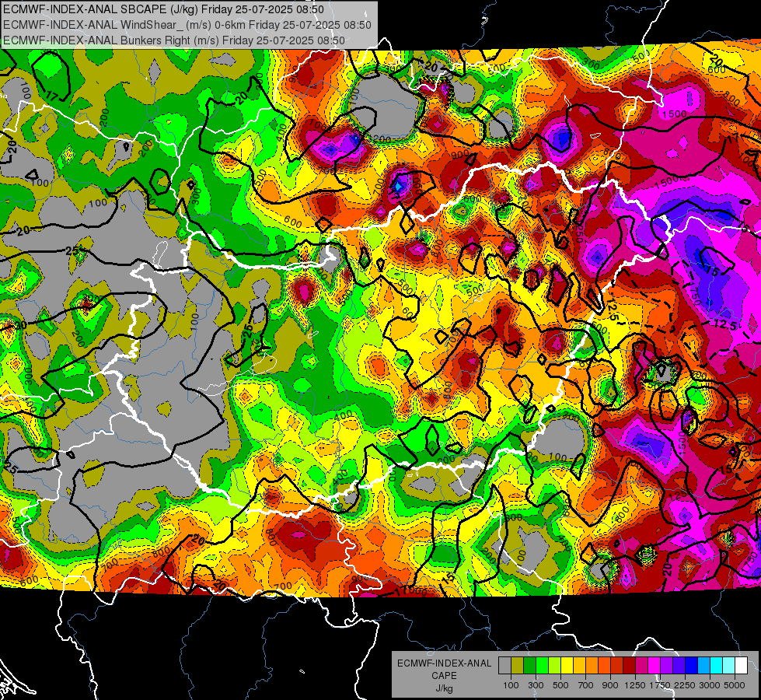Click the legend scale value 700
Screen dimensions: 761x700
tap(585, 685)
